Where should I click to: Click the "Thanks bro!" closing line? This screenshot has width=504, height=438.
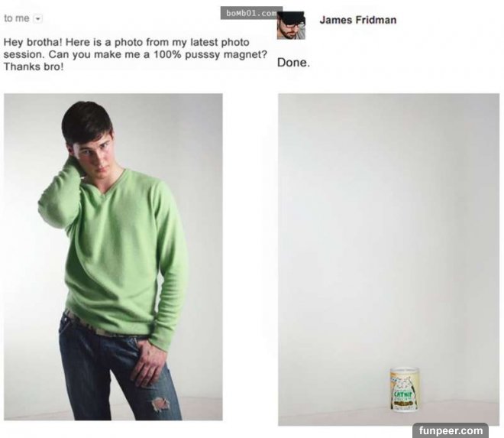[x=34, y=67]
